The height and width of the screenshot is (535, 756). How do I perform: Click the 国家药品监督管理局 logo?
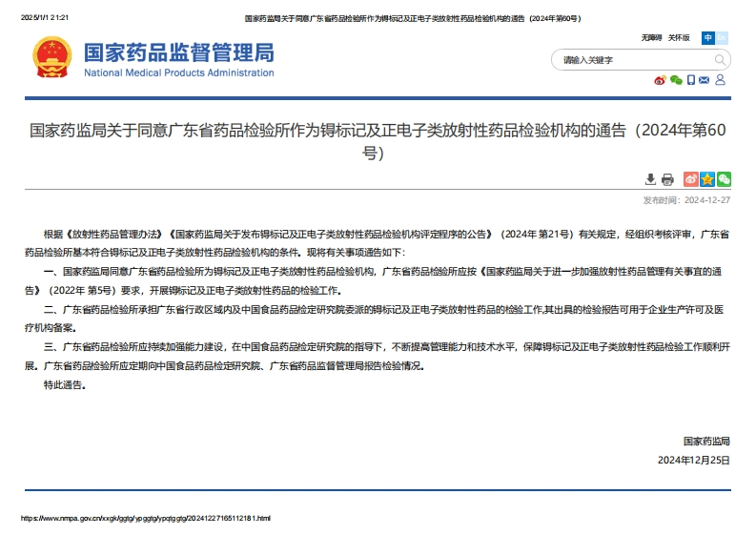coord(153,59)
